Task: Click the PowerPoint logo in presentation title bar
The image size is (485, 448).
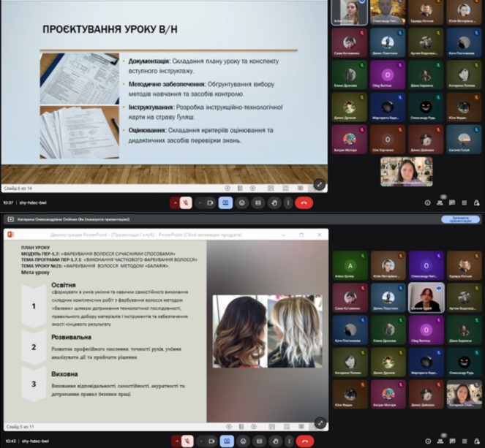Action: coord(10,235)
